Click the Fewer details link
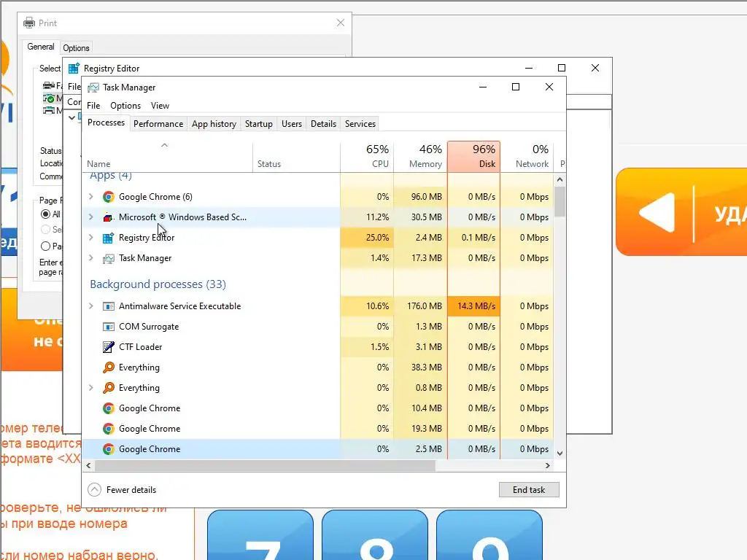747x560 pixels. 131,490
